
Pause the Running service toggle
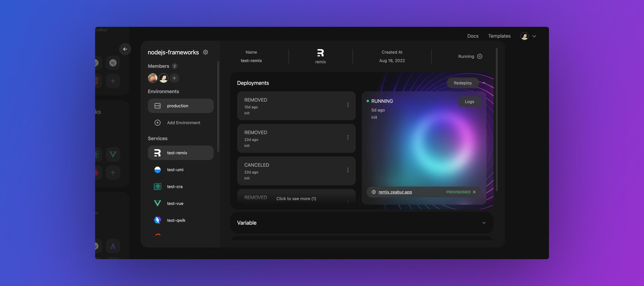tap(480, 56)
